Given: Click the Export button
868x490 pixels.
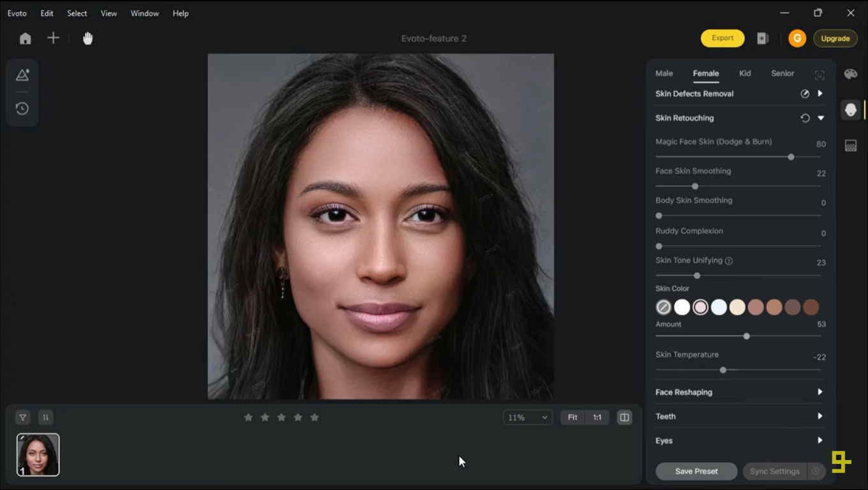Looking at the screenshot, I should point(722,38).
